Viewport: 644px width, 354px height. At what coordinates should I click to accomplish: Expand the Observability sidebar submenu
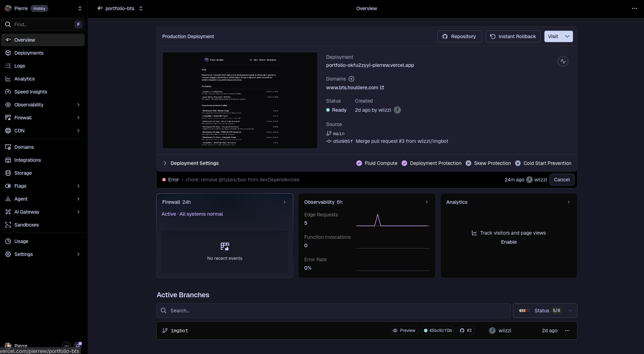pos(78,105)
